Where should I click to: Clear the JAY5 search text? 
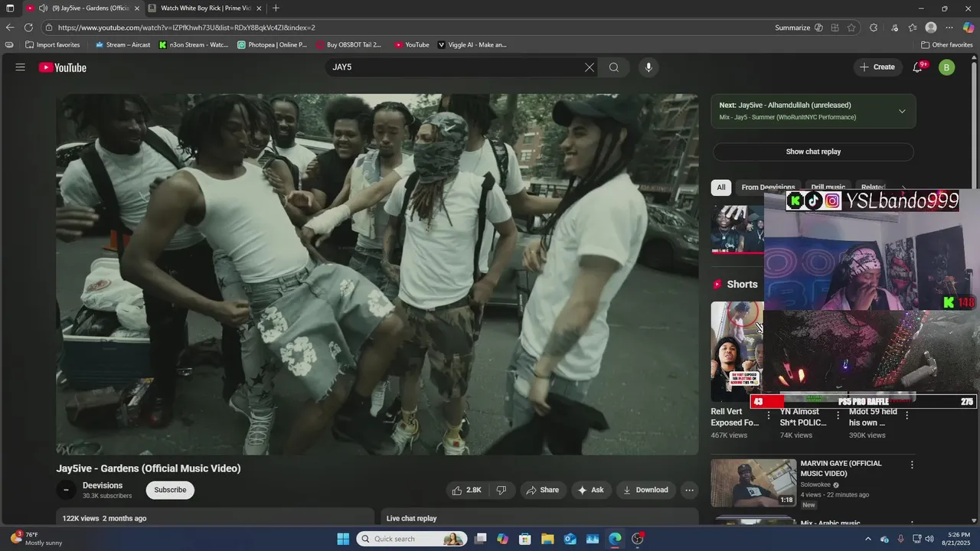click(x=590, y=67)
